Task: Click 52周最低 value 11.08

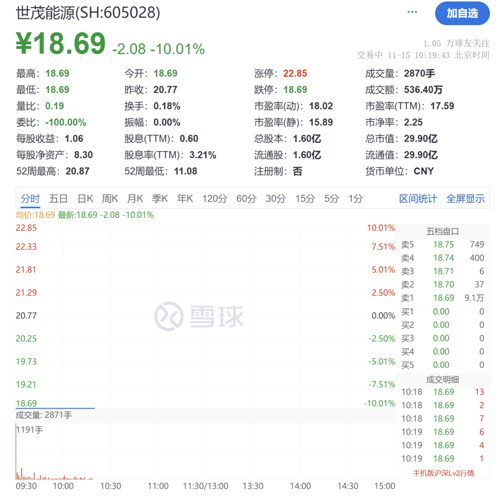Action: pos(186,171)
